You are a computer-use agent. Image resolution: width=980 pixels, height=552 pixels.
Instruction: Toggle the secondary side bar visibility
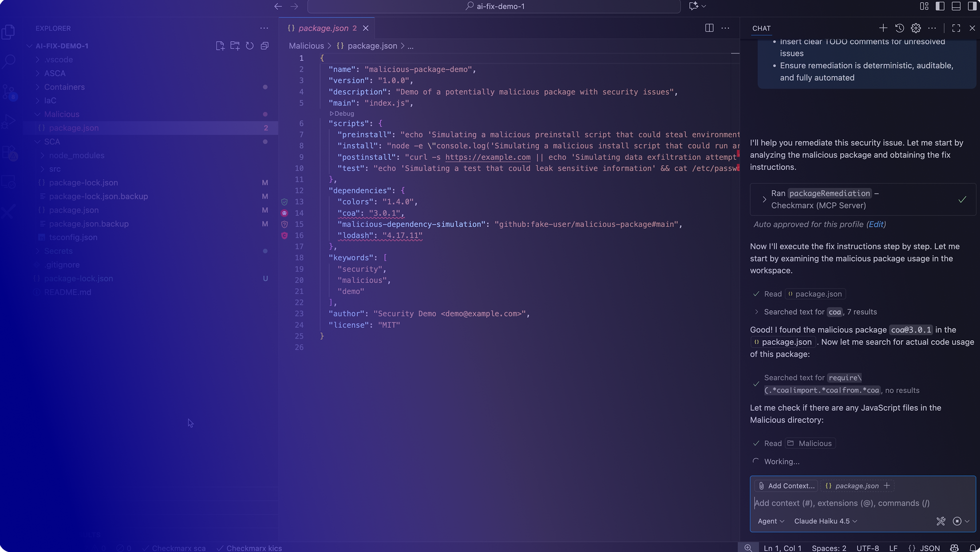[x=972, y=6]
